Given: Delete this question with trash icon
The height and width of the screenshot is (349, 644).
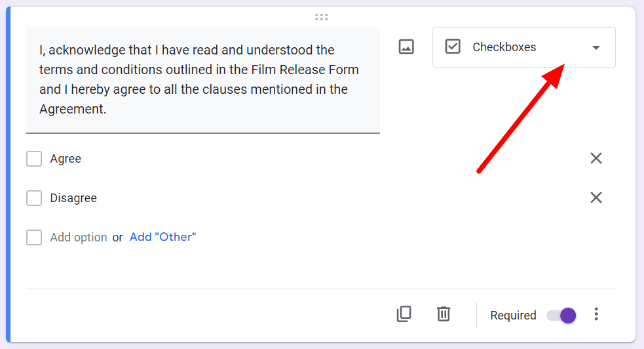Looking at the screenshot, I should pyautogui.click(x=444, y=314).
